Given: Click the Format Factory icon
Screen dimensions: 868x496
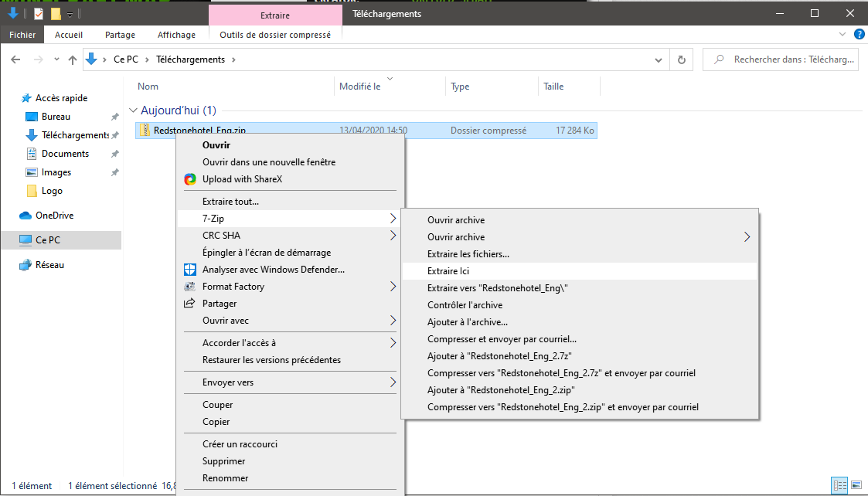Looking at the screenshot, I should [190, 287].
